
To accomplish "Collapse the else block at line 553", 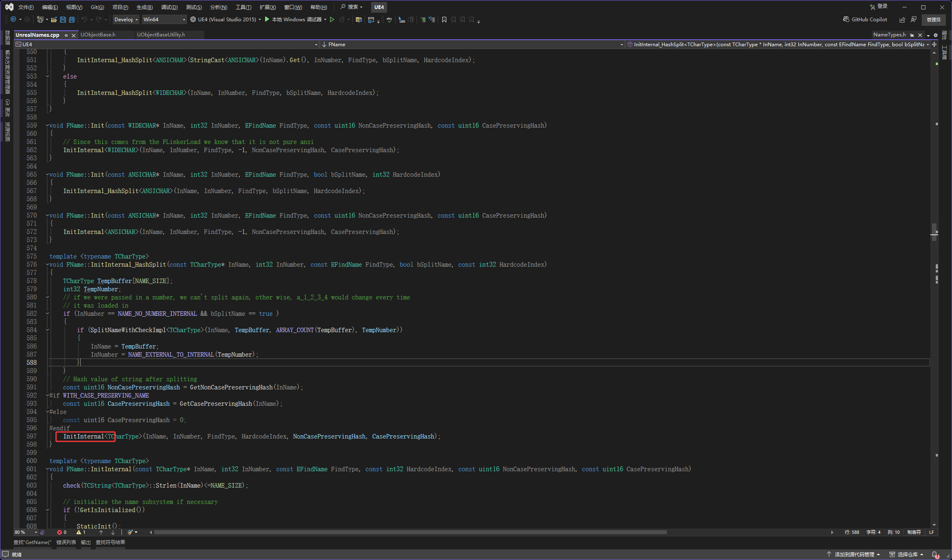I will tap(47, 76).
